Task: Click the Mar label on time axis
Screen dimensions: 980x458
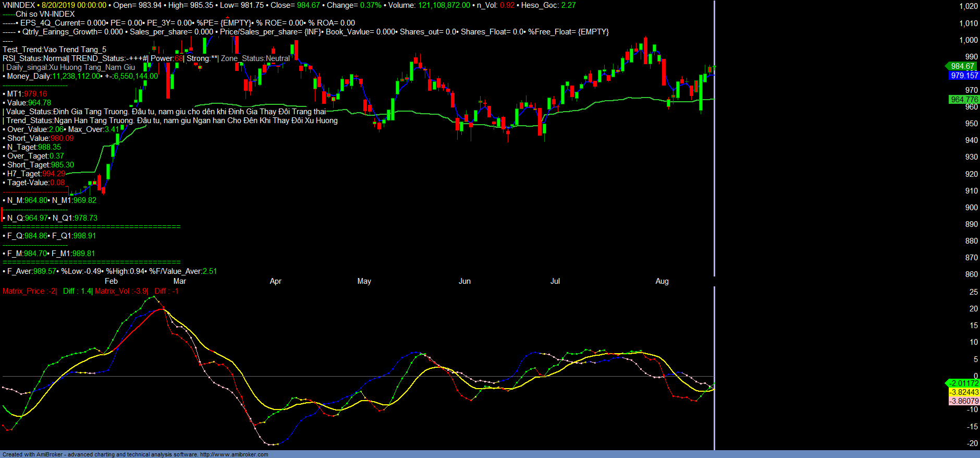Action: click(x=179, y=281)
